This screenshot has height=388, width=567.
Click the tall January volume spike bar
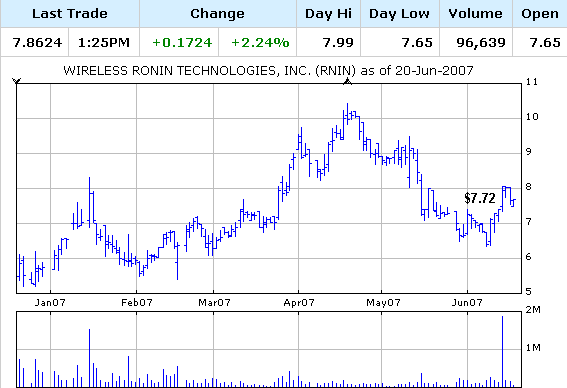click(x=89, y=358)
